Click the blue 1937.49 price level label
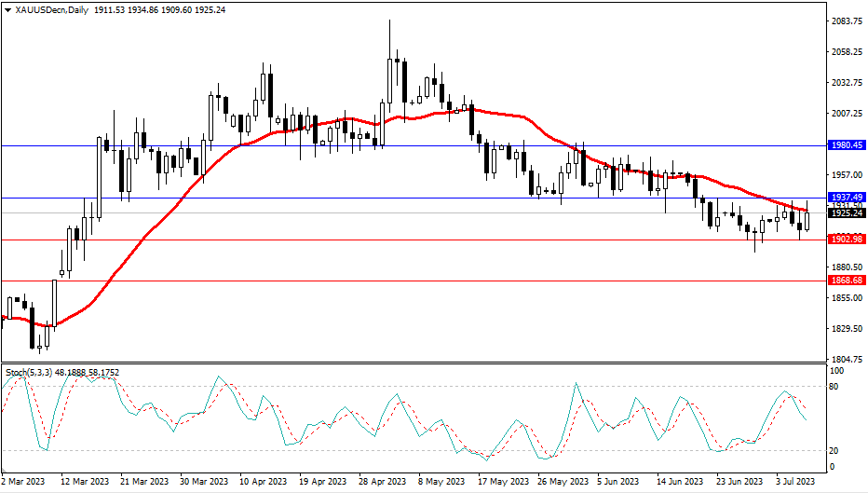Screen dimensions: 868x493 (x=846, y=198)
